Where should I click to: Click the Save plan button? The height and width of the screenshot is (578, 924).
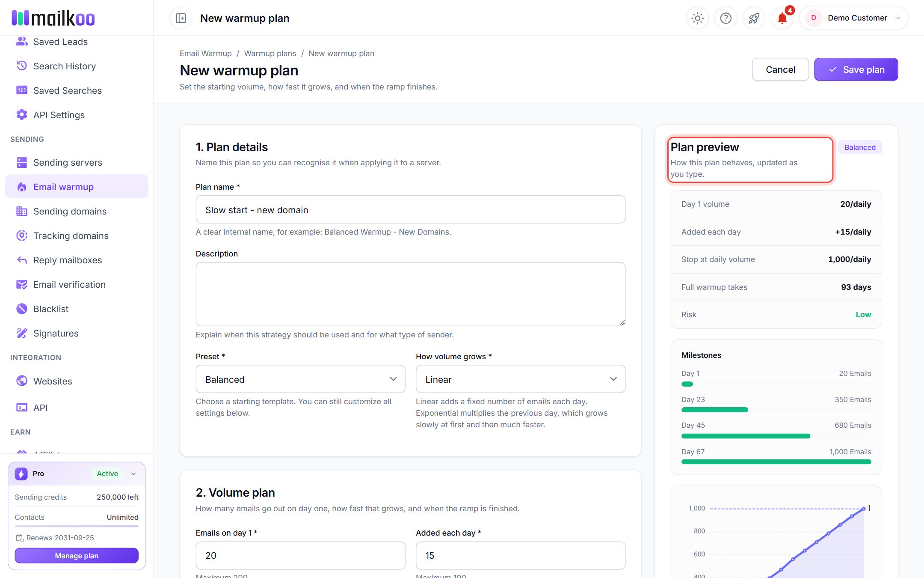coord(856,69)
